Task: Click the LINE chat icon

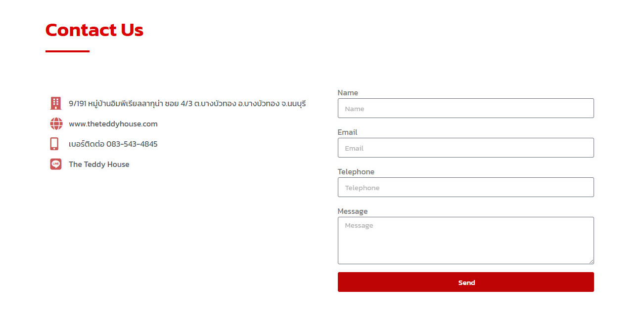Action: click(56, 164)
